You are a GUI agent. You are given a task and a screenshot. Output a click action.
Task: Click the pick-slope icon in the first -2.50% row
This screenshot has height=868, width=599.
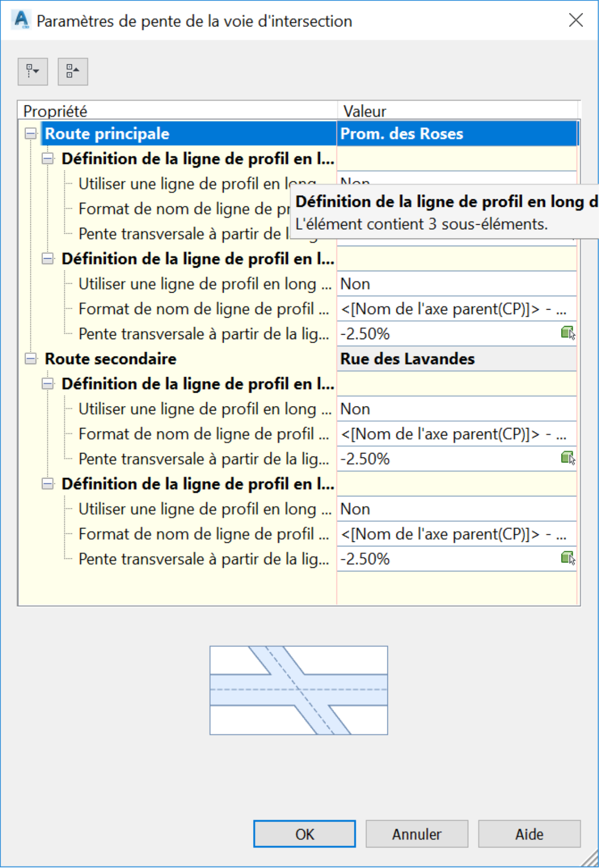(x=568, y=333)
